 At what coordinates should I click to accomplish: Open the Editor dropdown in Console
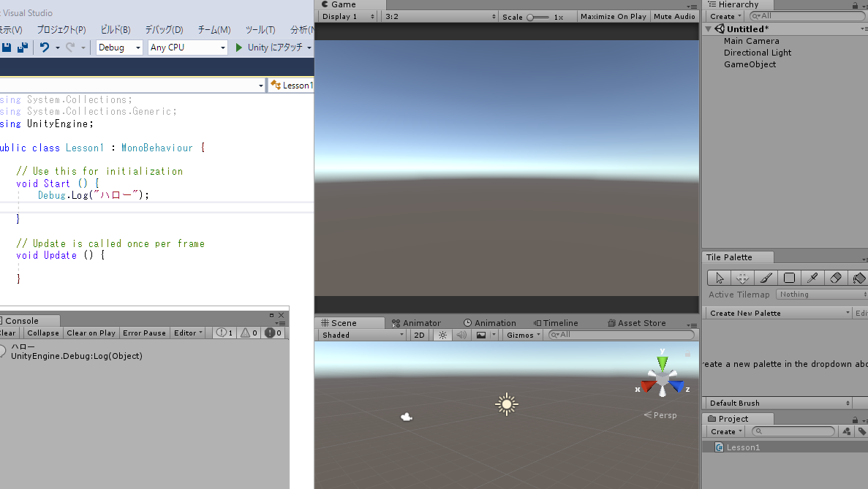(188, 333)
